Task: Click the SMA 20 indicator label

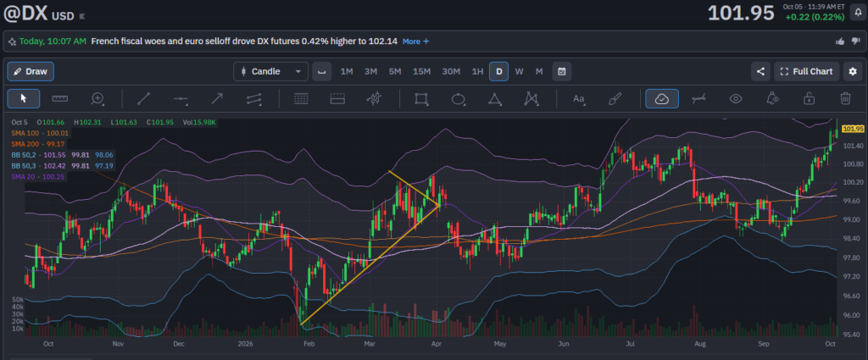Action: [38, 176]
